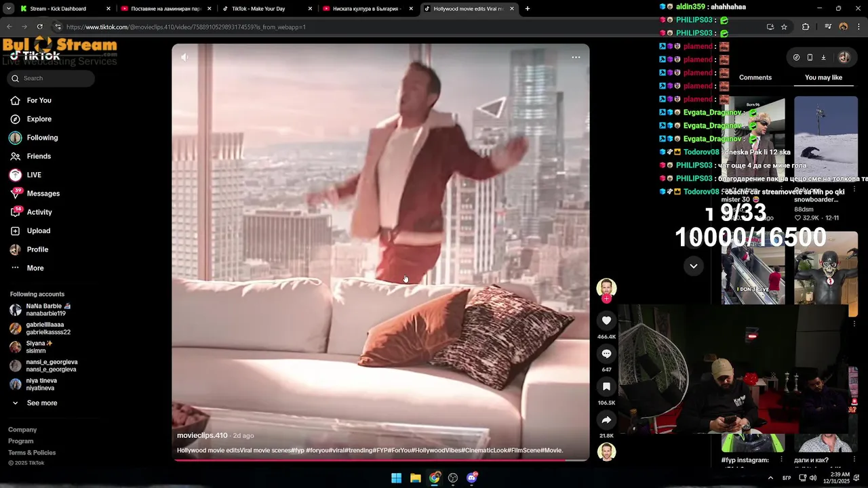Switch the БГР keyboard language indicator
This screenshot has width=868, height=488.
787,478
